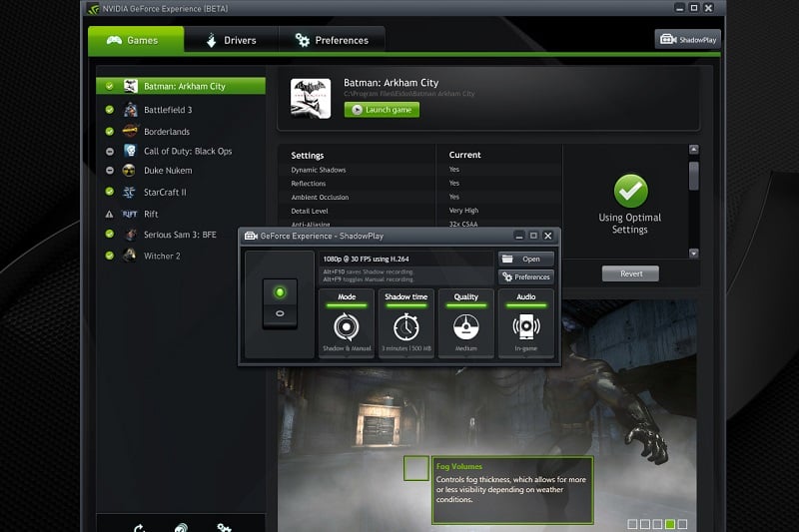The image size is (799, 532).
Task: Open Preferences in the ShadowPlay window
Action: [526, 276]
